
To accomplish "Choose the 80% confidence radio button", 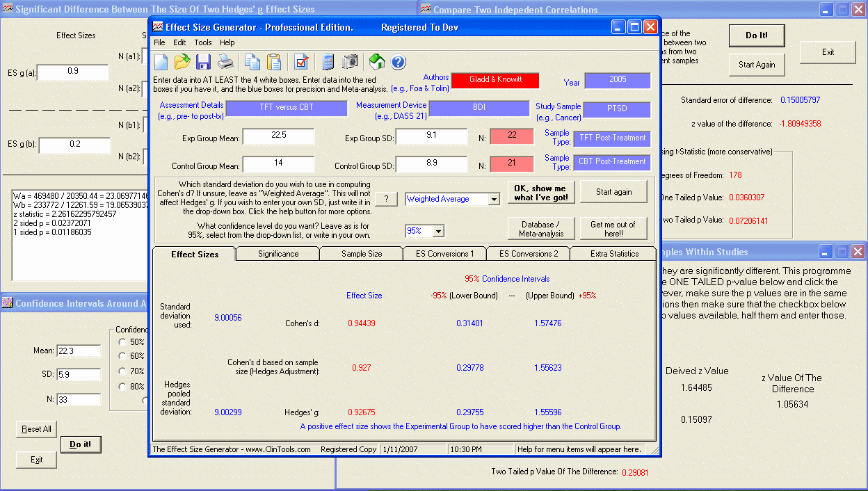I will [x=122, y=386].
